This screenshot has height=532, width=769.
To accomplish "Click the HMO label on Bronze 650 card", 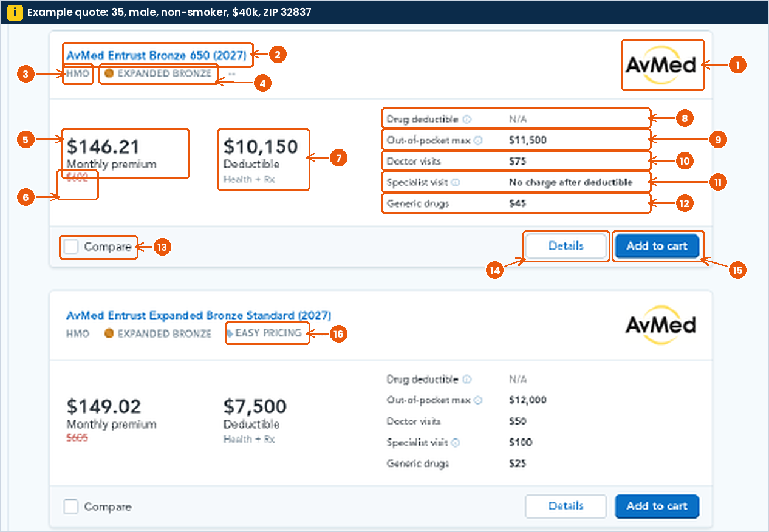I will 78,73.
